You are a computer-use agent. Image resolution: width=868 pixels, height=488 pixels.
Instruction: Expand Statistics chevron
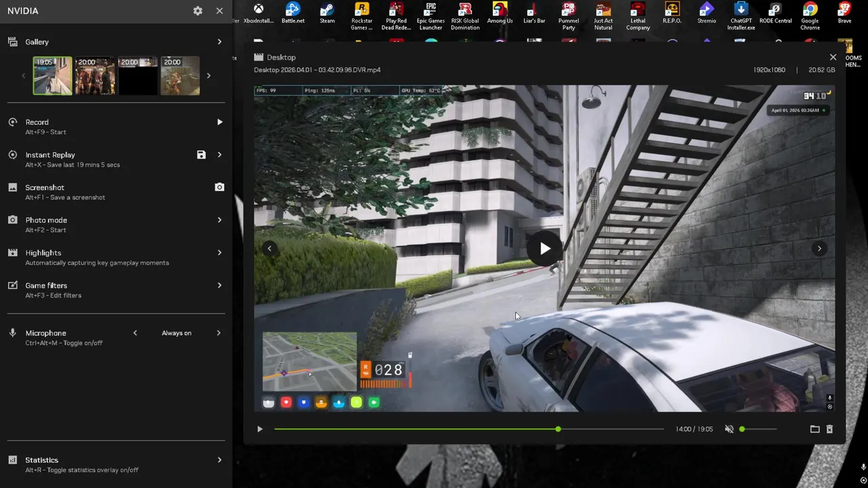(x=219, y=460)
